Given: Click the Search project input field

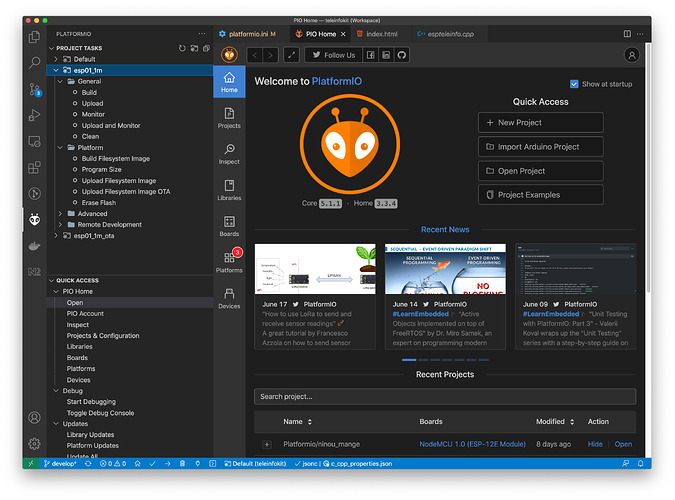Looking at the screenshot, I should click(x=444, y=396).
